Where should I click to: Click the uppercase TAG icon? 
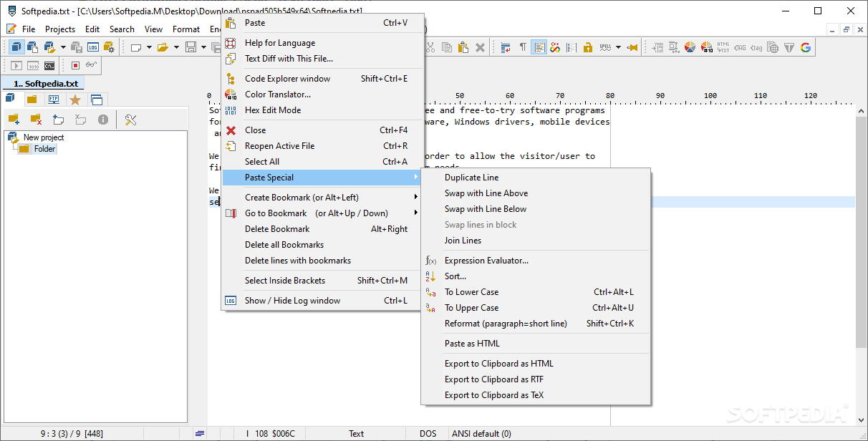pyautogui.click(x=740, y=47)
